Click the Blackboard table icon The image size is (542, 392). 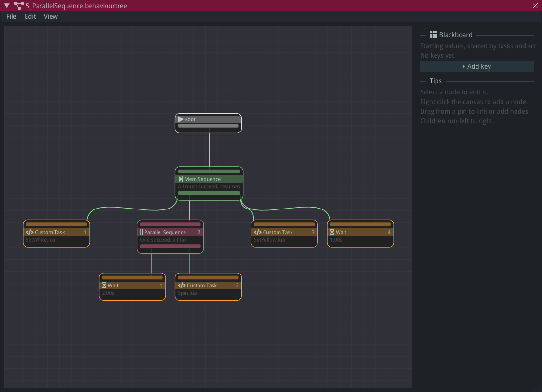pos(434,35)
